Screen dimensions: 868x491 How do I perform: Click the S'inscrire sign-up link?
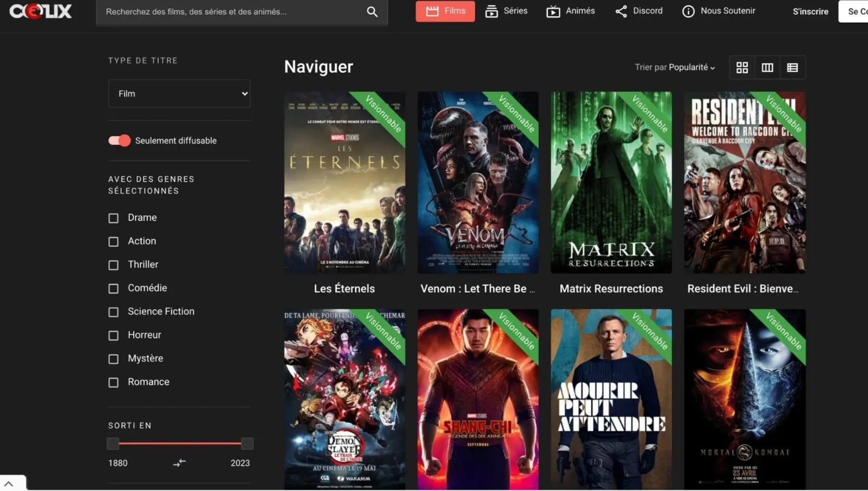[x=810, y=11]
